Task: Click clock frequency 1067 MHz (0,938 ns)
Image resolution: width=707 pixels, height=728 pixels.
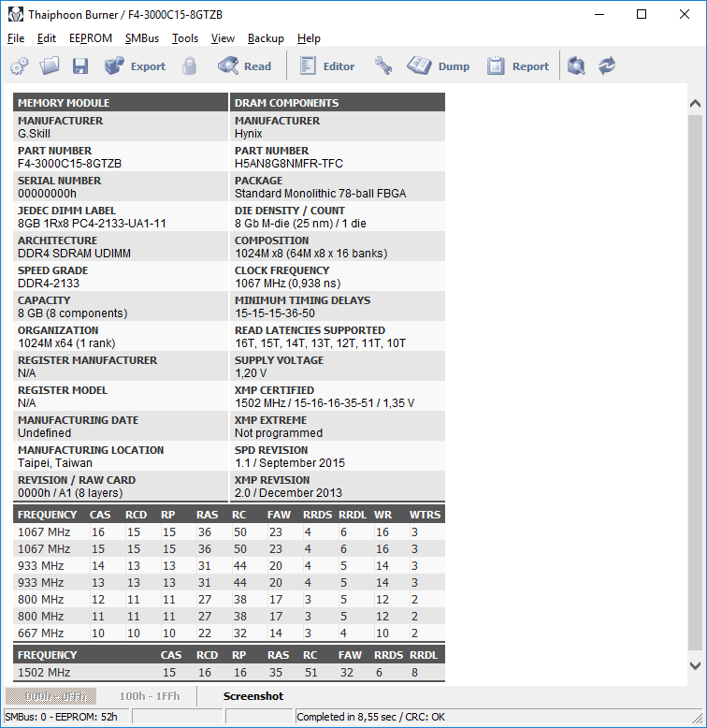Action: click(x=288, y=284)
